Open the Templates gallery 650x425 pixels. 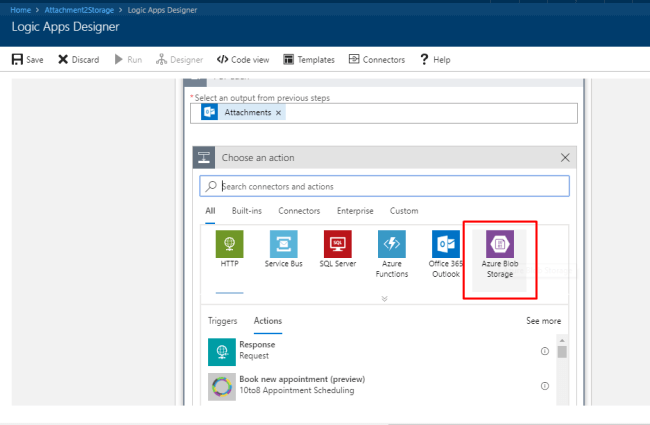click(x=309, y=60)
